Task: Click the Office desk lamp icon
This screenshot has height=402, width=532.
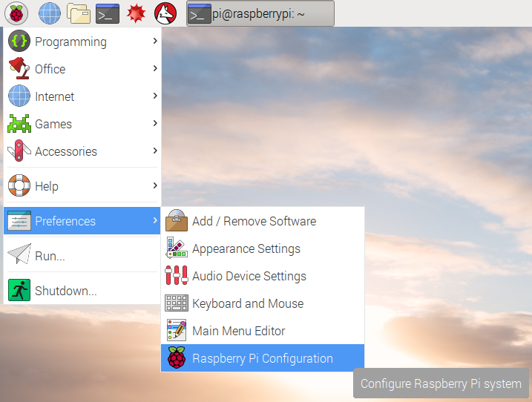Action: coord(19,68)
